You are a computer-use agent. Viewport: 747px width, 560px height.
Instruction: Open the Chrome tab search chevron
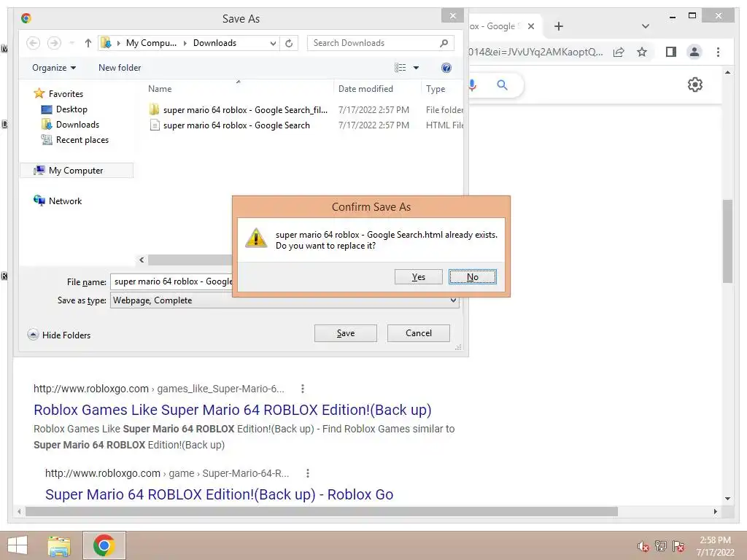tap(646, 26)
